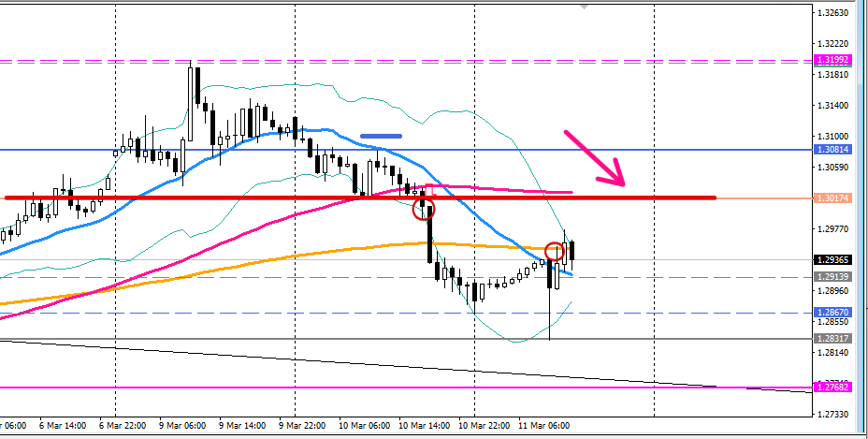Click the 10 Mar 22:00 time label
Screen dimensions: 868x439
coord(484,426)
